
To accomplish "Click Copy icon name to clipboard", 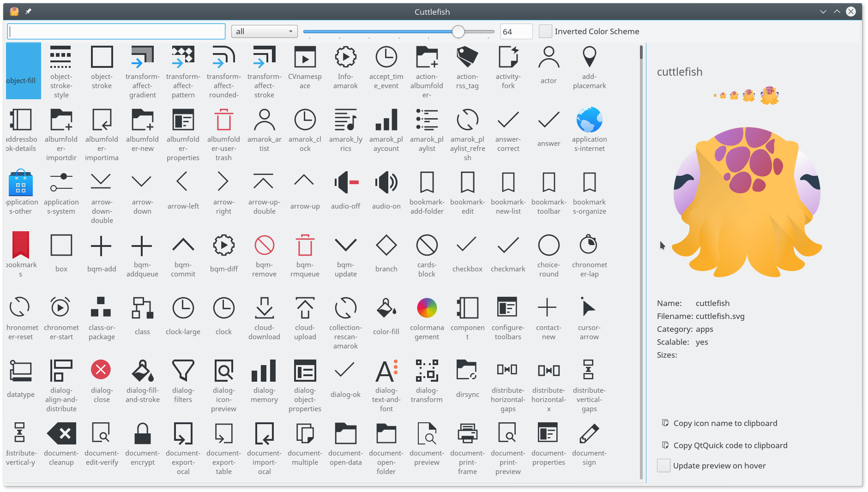I will 725,423.
